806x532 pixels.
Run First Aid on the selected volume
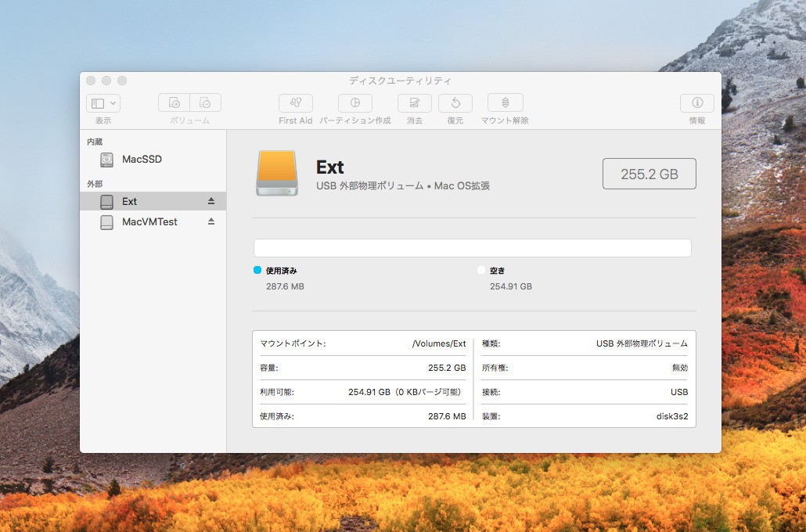click(295, 103)
